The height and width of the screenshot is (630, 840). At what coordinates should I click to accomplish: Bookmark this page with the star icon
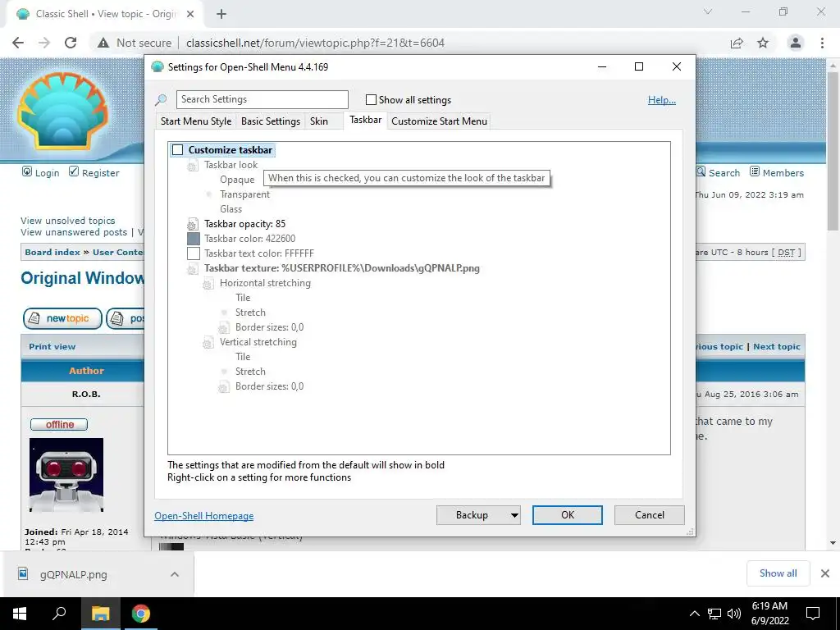point(763,43)
